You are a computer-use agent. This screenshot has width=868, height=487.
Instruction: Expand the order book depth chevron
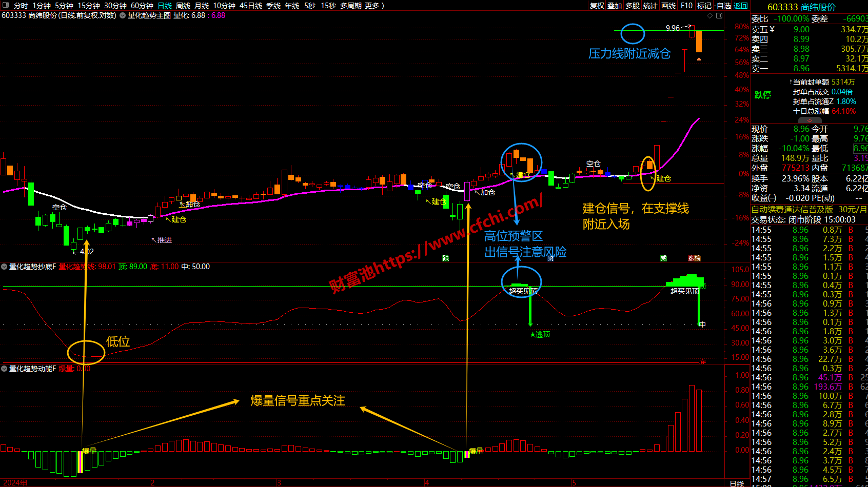click(x=809, y=120)
